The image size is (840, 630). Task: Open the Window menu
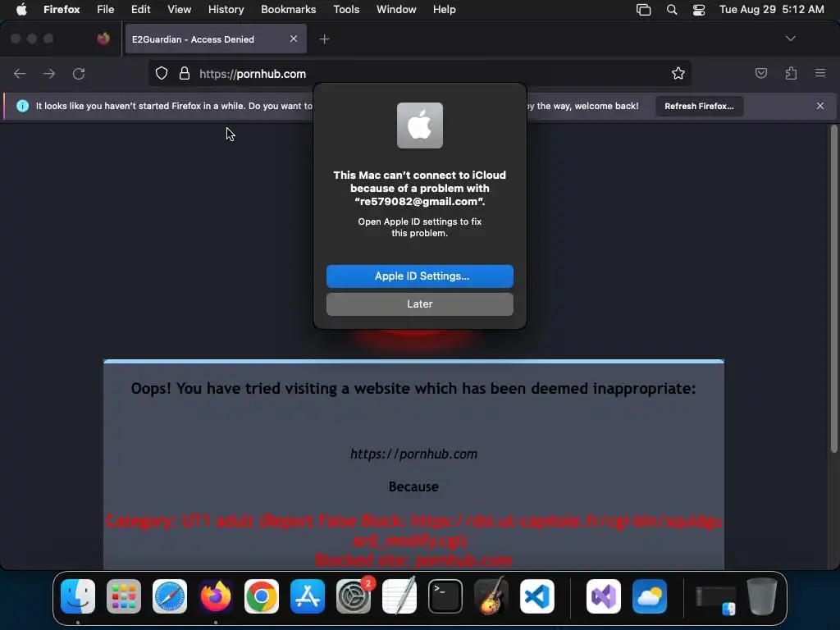(x=396, y=10)
